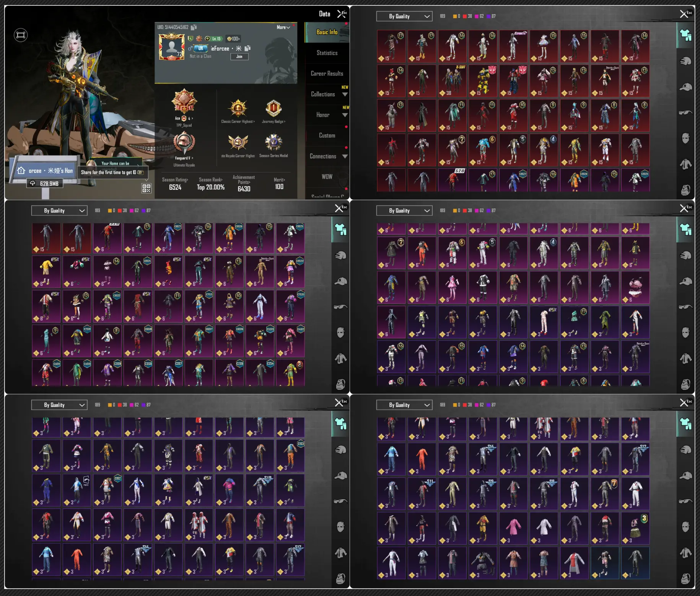Select the outfit tagged S19

point(260,490)
